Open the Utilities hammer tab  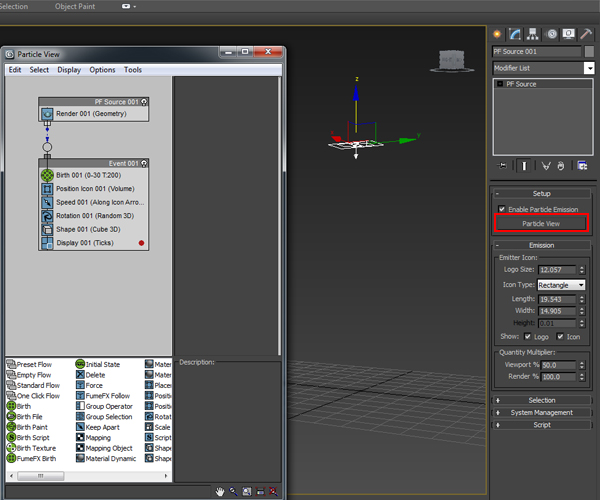point(586,34)
